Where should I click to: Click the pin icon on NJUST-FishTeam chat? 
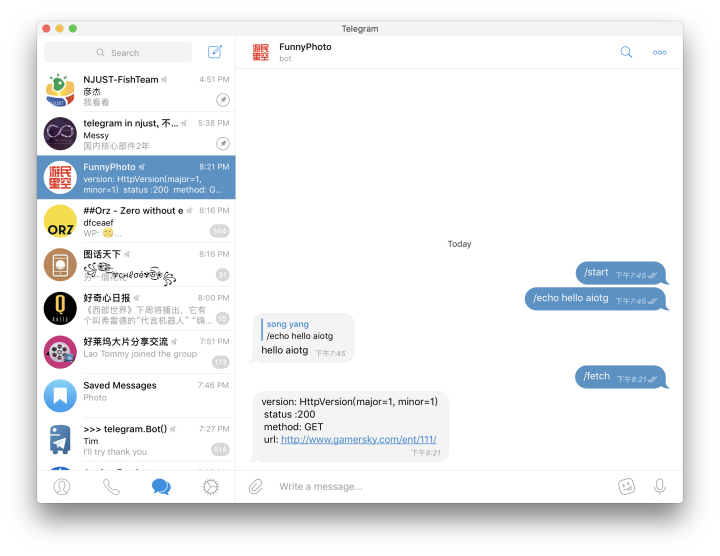coord(223,100)
